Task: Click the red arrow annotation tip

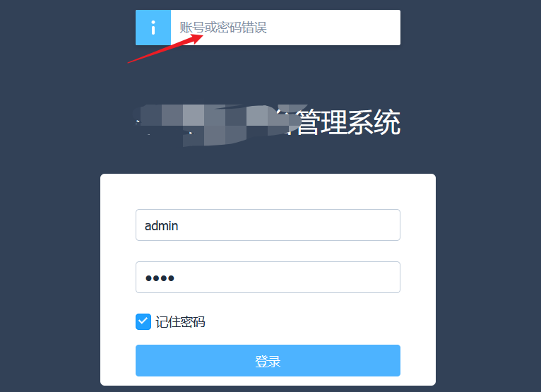Action: (x=201, y=35)
